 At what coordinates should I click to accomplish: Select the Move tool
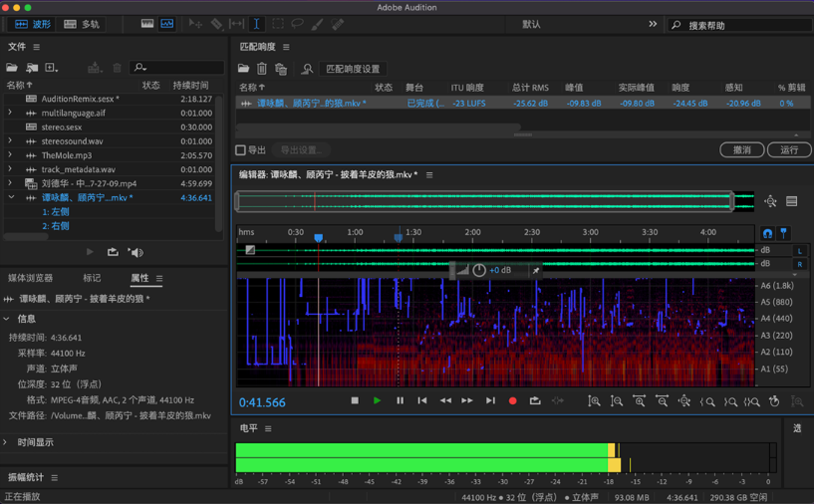point(195,24)
